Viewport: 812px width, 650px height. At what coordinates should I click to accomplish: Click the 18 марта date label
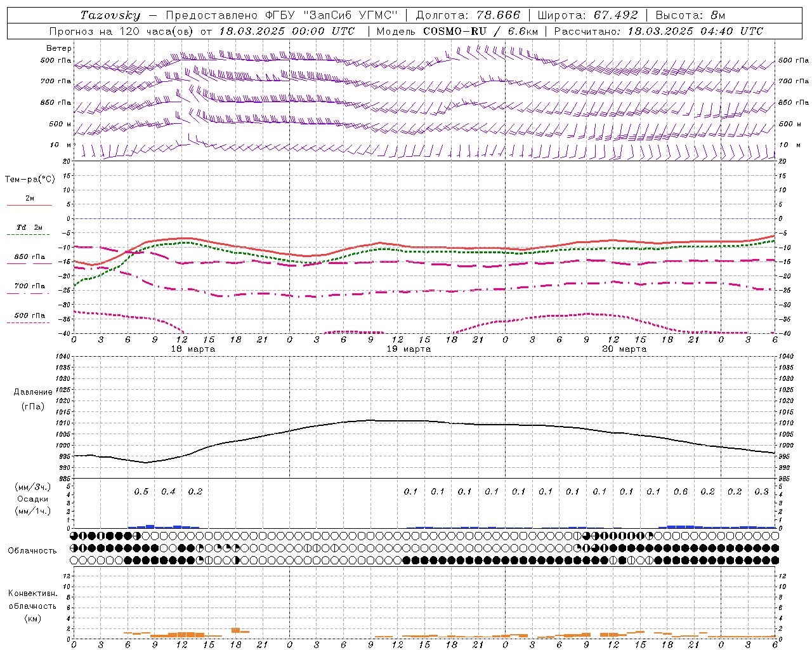tap(193, 349)
